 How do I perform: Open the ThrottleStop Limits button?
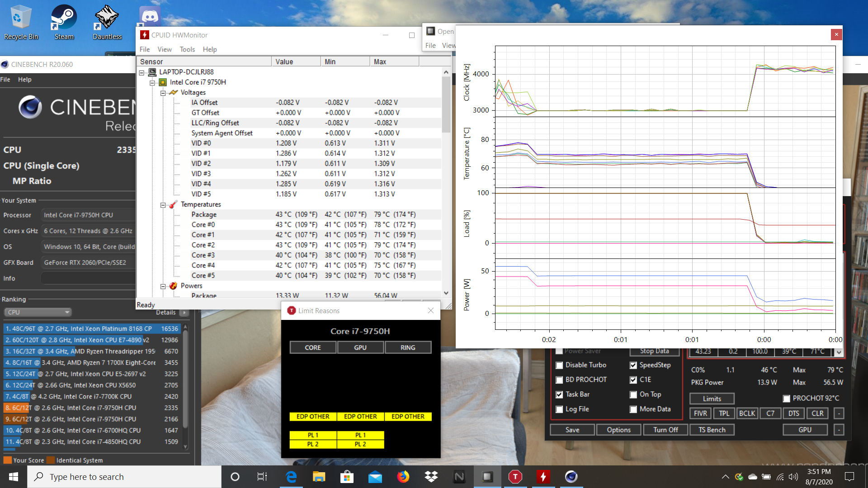(712, 399)
